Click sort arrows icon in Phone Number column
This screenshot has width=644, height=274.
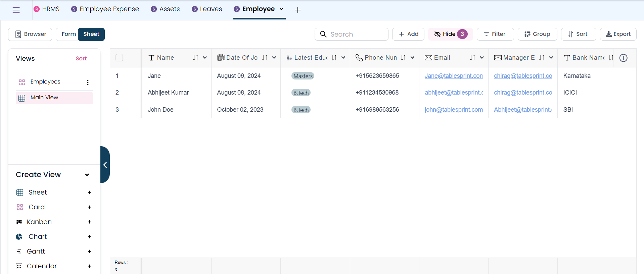[x=403, y=58]
